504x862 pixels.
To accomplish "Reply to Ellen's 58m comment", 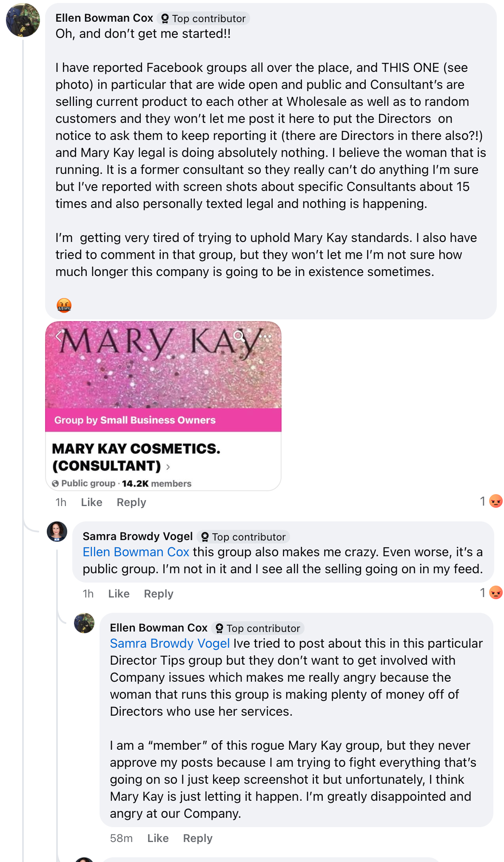I will [198, 838].
